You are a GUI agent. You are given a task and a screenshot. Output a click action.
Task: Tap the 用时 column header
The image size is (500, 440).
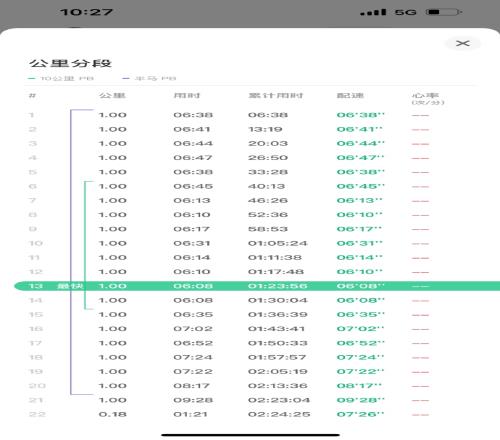click(x=187, y=96)
